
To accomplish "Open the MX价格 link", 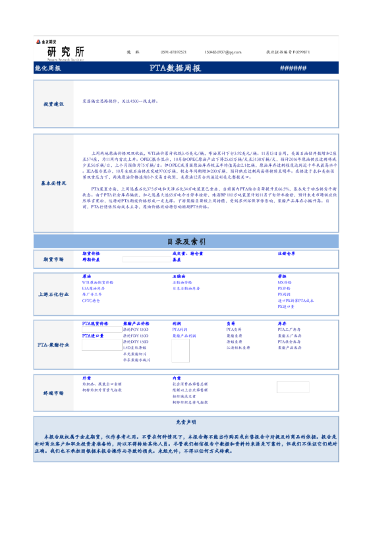I will [x=285, y=283].
